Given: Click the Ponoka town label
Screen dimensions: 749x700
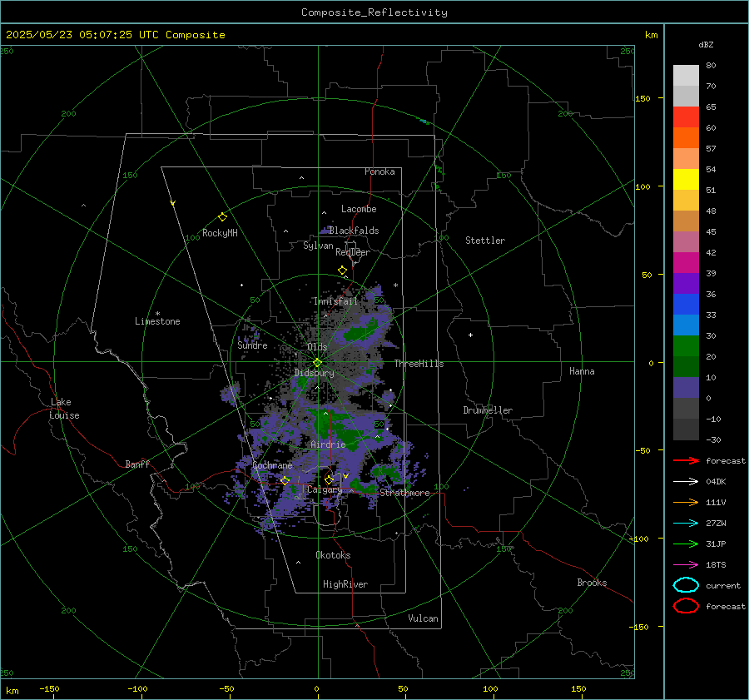Looking at the screenshot, I should (379, 171).
